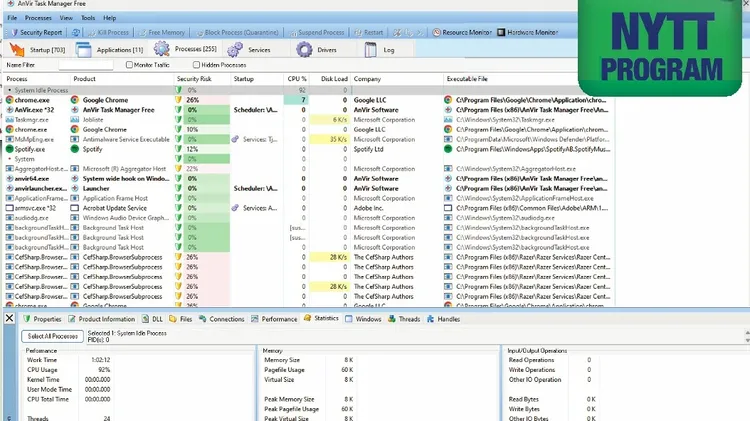Switch to the Applications [11] tab
Screen dimensions: 750x421
click(110, 50)
